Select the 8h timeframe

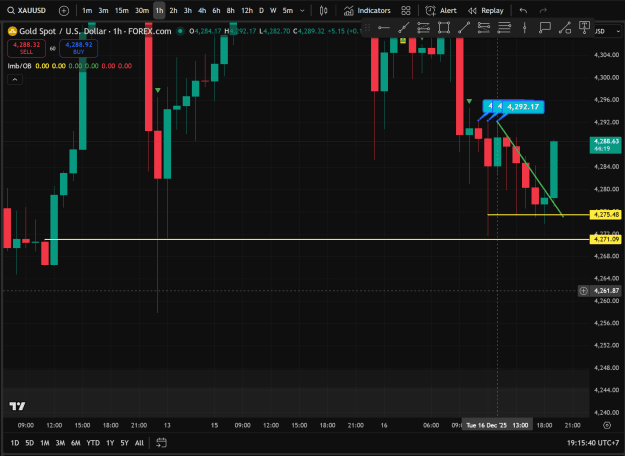[x=231, y=11]
